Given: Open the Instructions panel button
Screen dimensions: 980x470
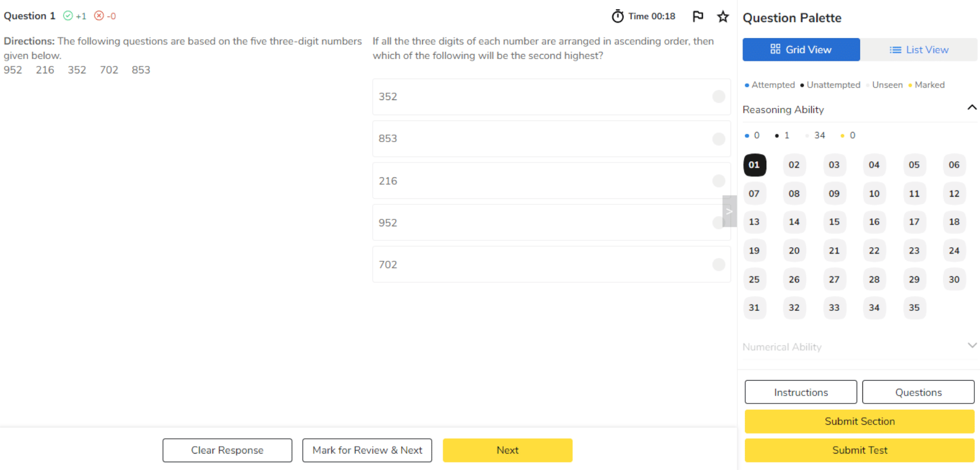Looking at the screenshot, I should [x=800, y=392].
